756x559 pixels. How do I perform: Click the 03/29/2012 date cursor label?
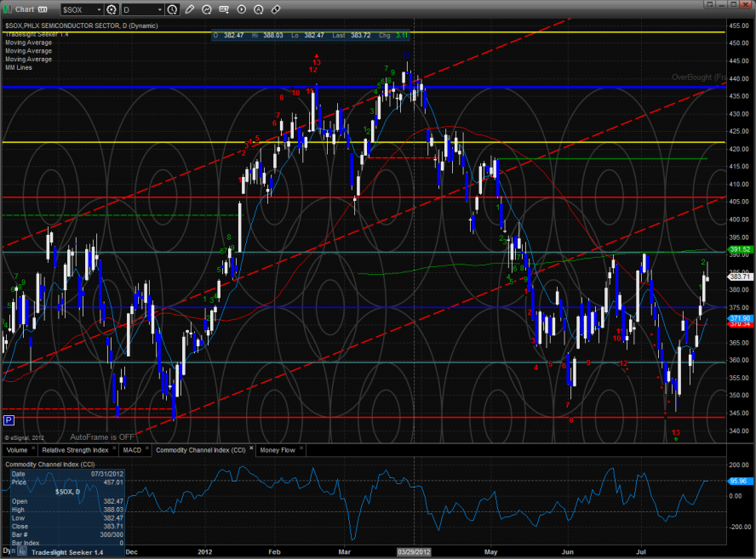[414, 551]
